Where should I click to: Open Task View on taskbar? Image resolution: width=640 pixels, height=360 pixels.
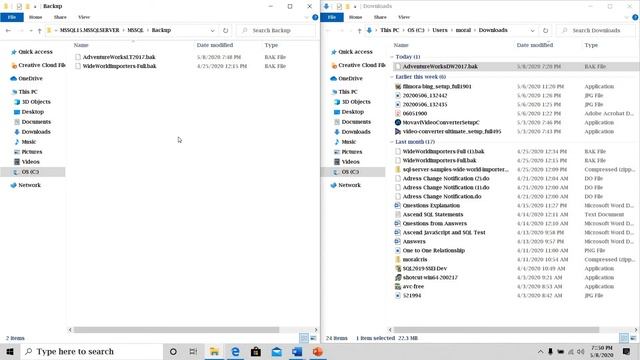(193, 351)
